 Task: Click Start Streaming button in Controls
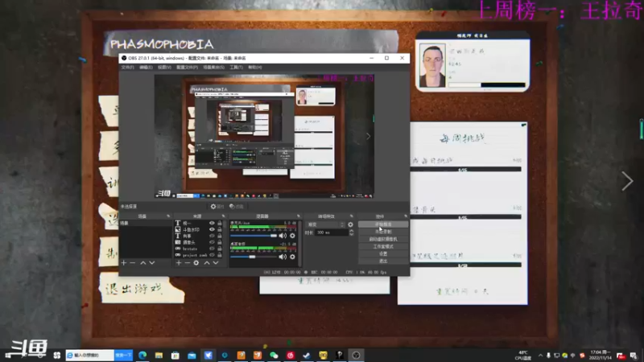pos(383,224)
